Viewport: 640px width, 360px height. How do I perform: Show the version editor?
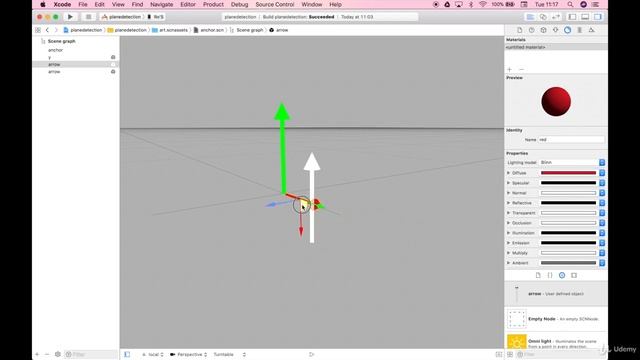tap(556, 17)
